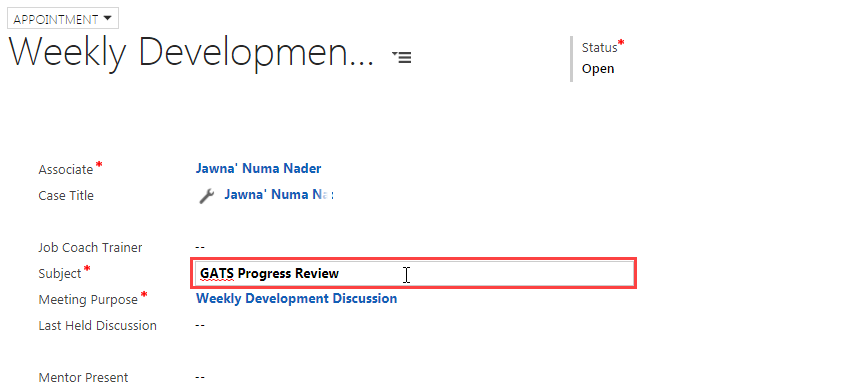The height and width of the screenshot is (389, 841).
Task: Click the Subject field GATS Progress Review
Action: tap(414, 274)
